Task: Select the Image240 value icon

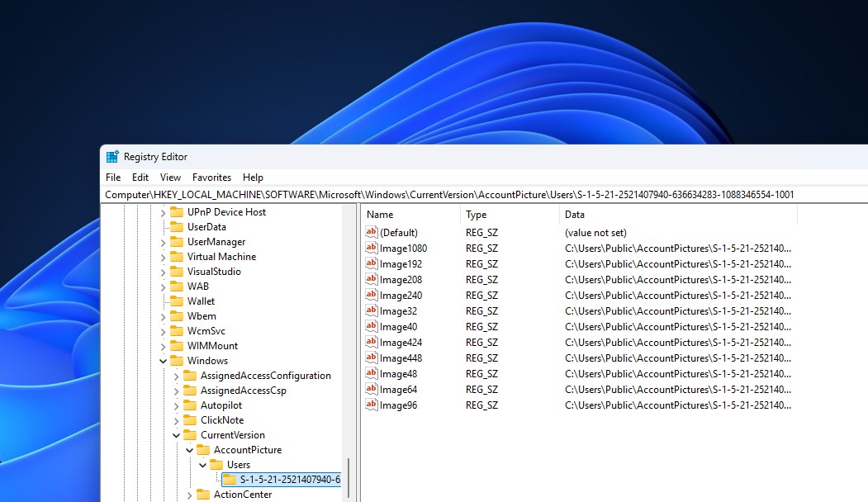Action: (372, 295)
